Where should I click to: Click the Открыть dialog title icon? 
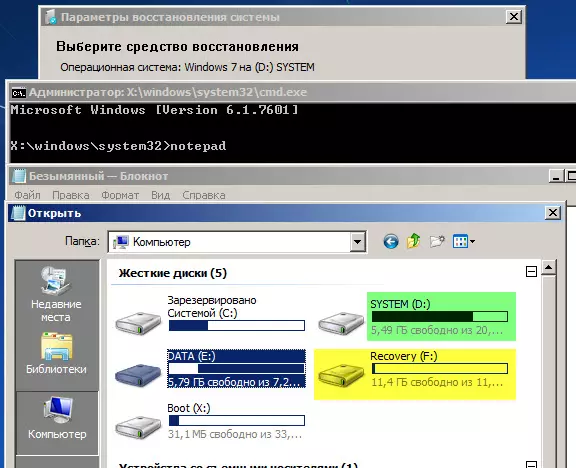tap(18, 213)
